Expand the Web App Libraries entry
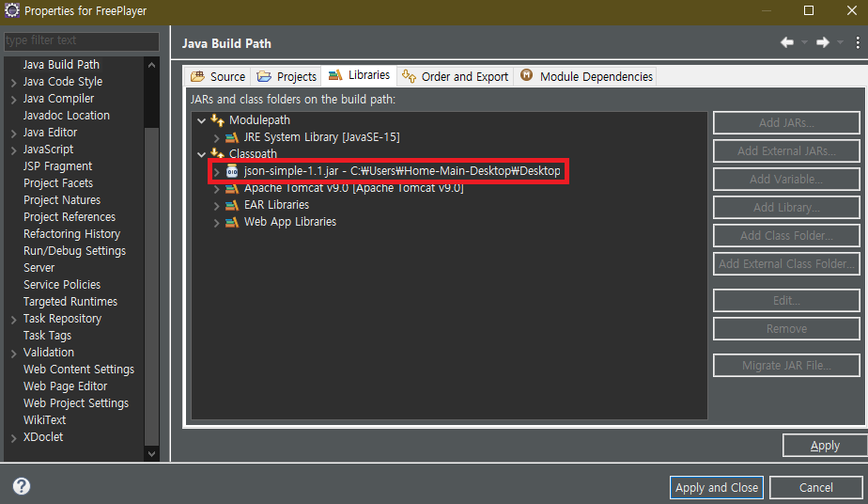 pyautogui.click(x=216, y=223)
